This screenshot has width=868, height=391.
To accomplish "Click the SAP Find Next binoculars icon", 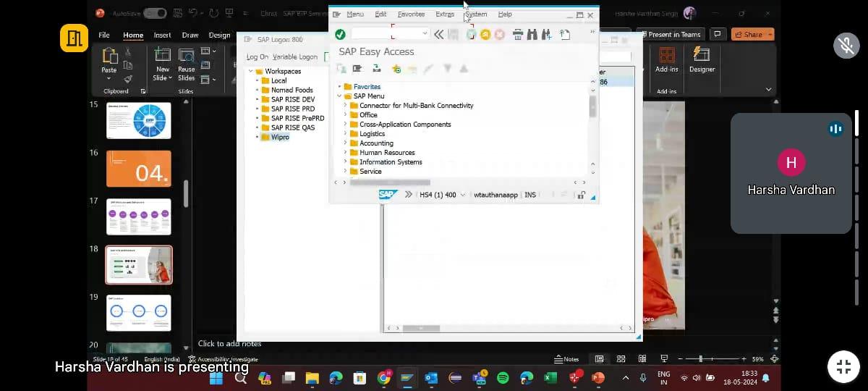I will [546, 34].
